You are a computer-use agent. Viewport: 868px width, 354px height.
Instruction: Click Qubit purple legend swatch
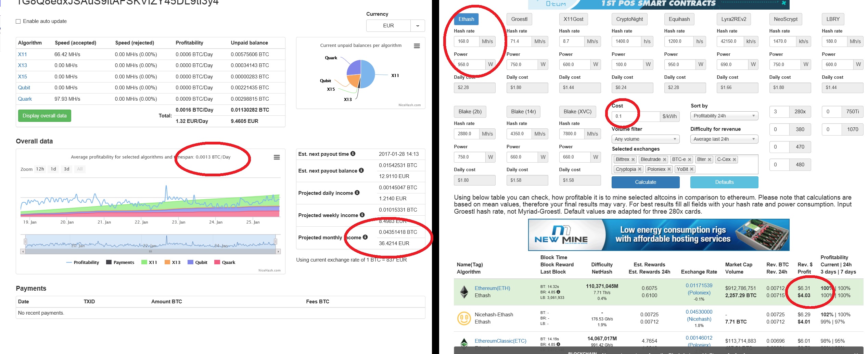(x=190, y=263)
